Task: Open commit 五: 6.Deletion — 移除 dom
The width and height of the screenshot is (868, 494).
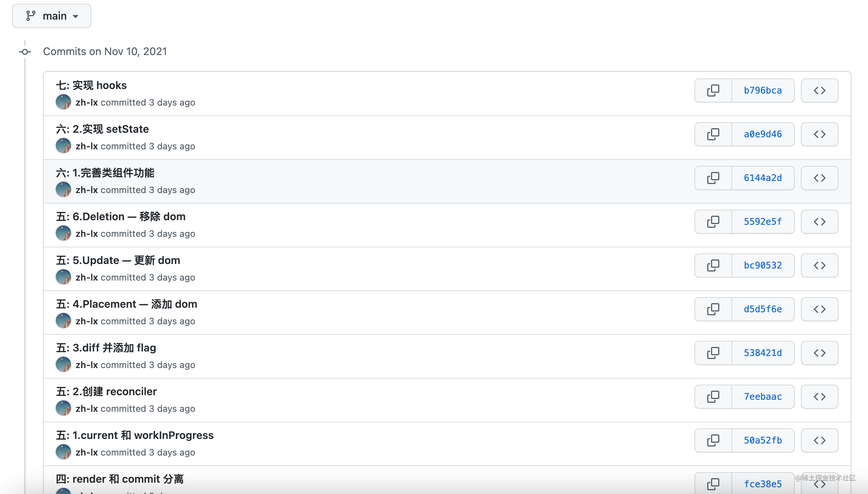Action: [x=121, y=216]
